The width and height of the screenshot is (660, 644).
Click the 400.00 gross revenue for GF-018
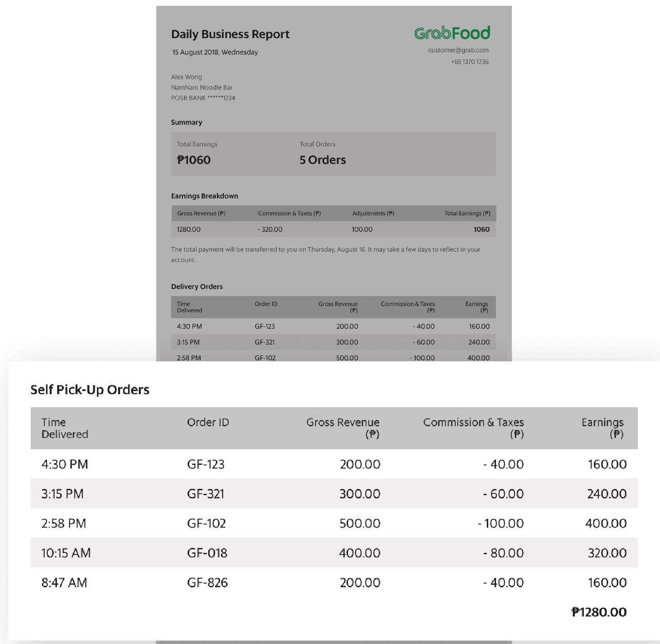tap(360, 553)
